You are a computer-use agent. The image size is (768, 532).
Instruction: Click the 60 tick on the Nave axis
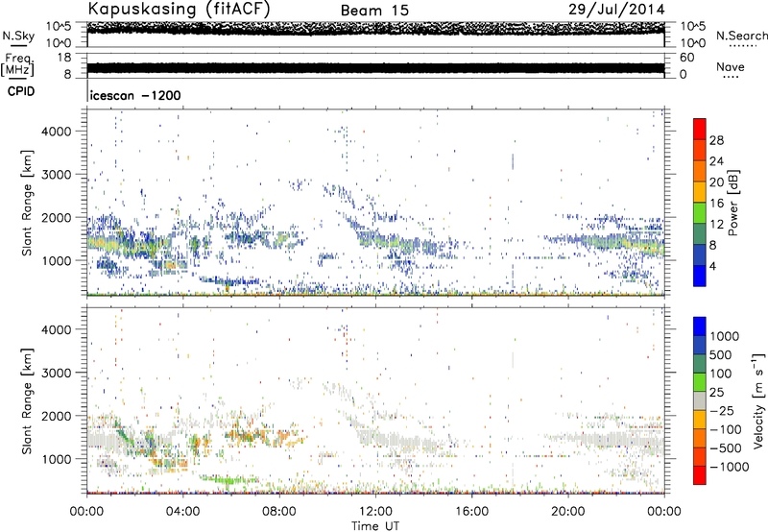coord(686,58)
